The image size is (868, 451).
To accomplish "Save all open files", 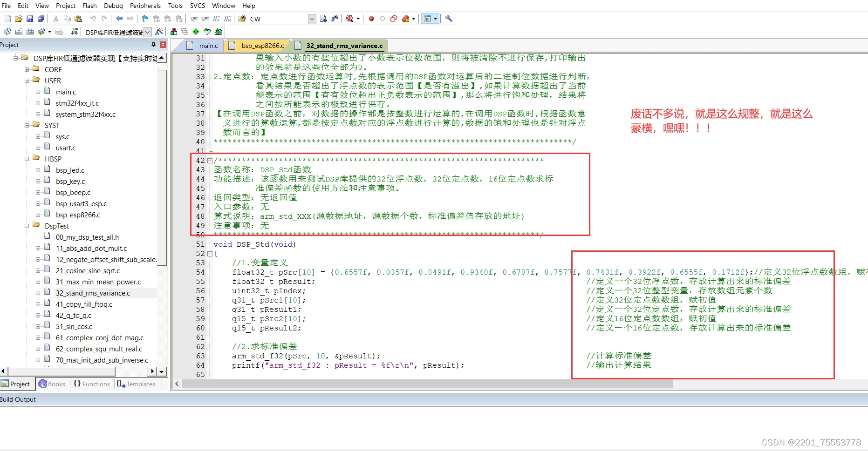I will 41,19.
